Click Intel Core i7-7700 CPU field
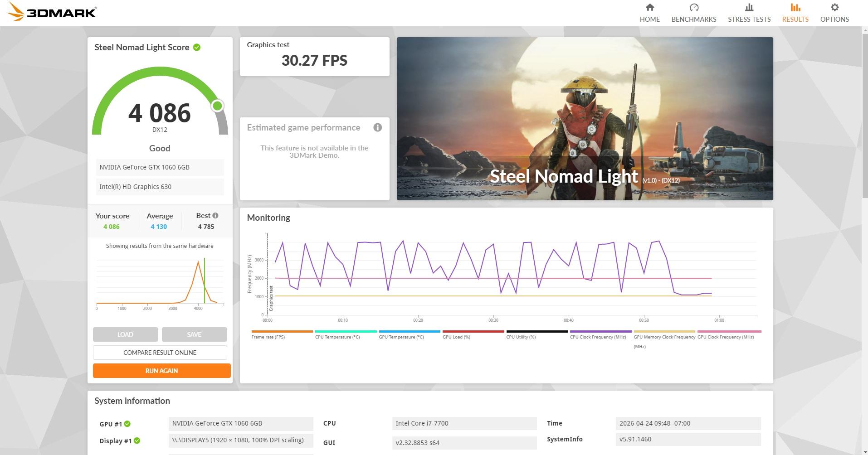Viewport: 868px width, 455px height. [x=464, y=423]
